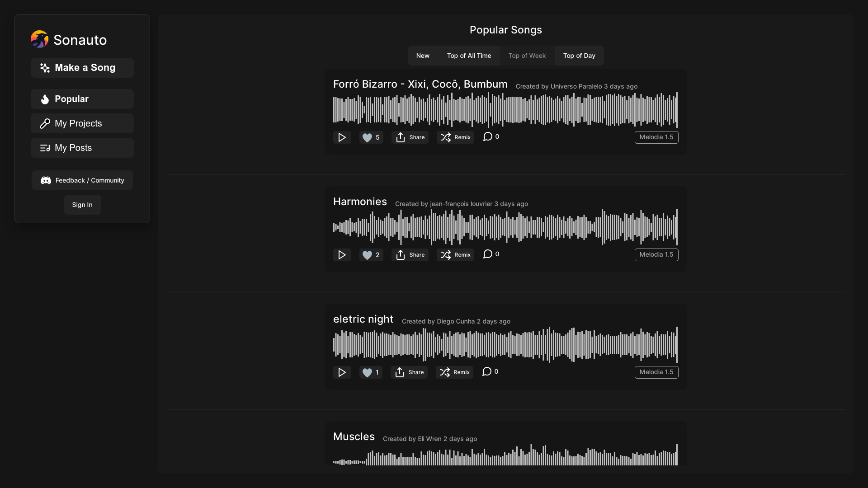
Task: Play the Forró Bizarro song
Action: 342,137
